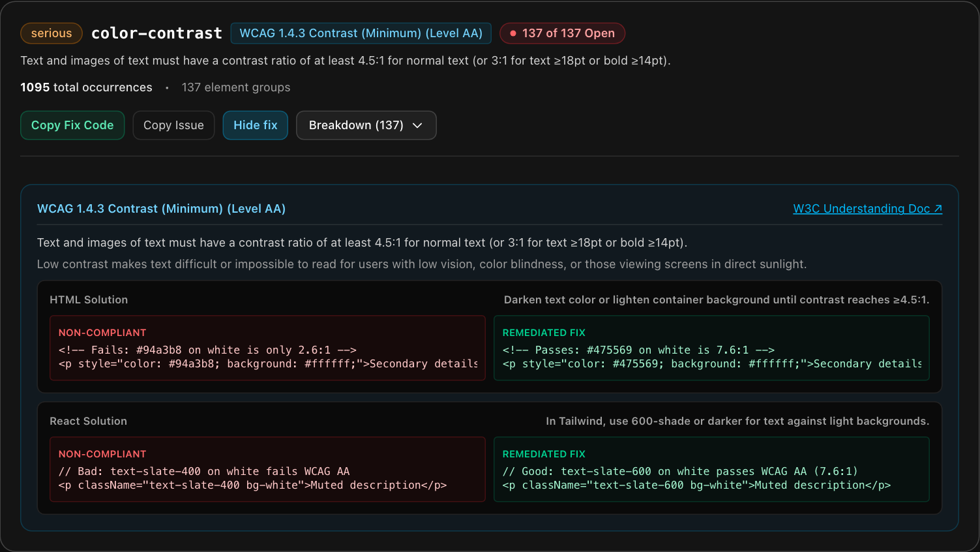980x552 pixels.
Task: Click the 'Fails: #94a3b8 on white' comment
Action: tap(207, 350)
